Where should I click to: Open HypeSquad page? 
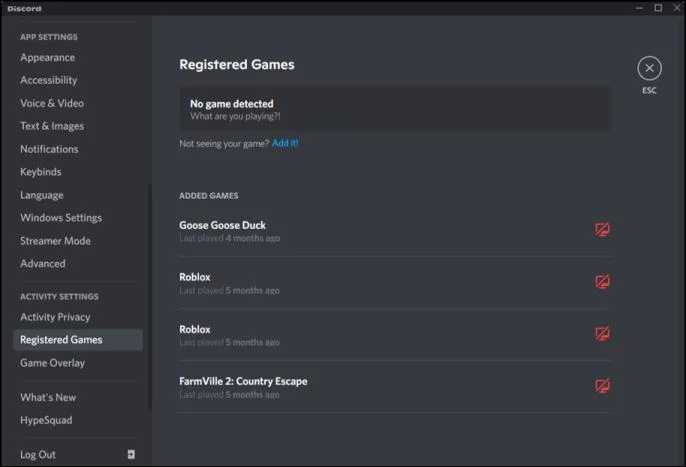46,420
